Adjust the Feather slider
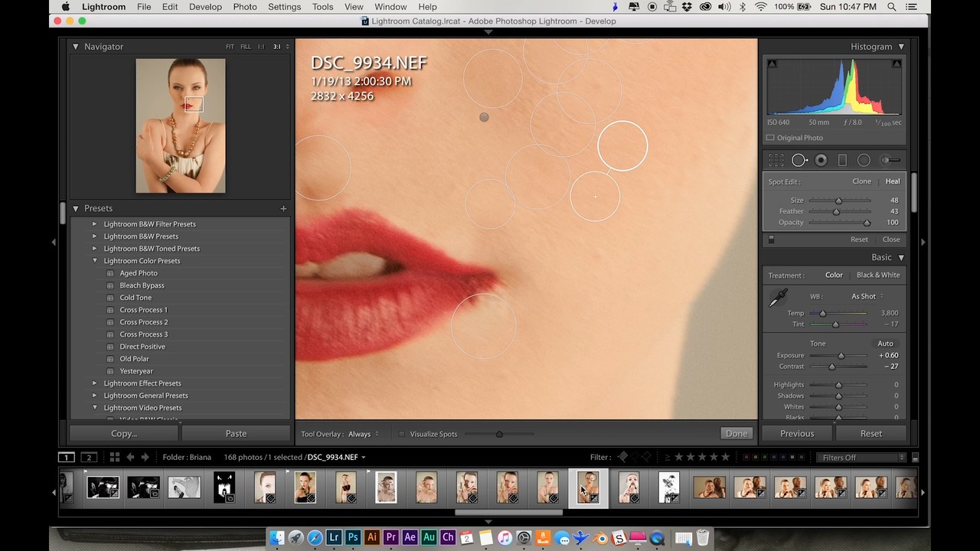Screen dimensions: 980x551 pos(836,211)
